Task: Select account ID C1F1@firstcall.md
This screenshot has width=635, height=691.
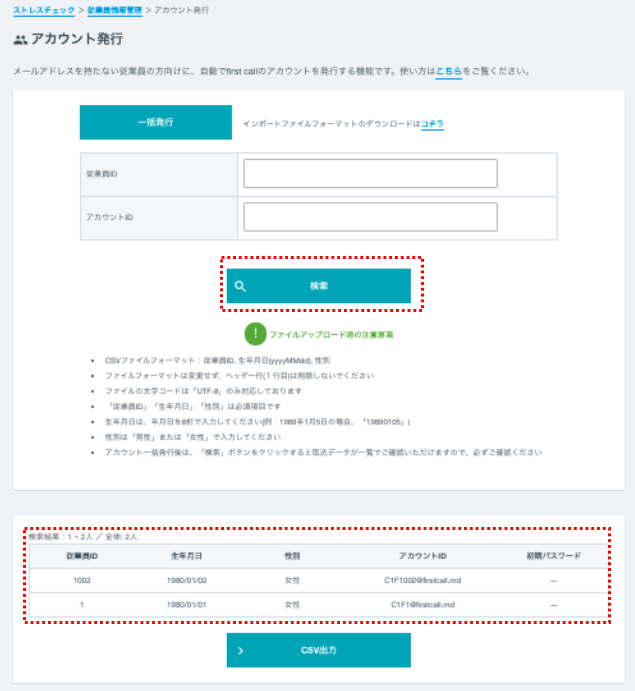Action: [423, 605]
